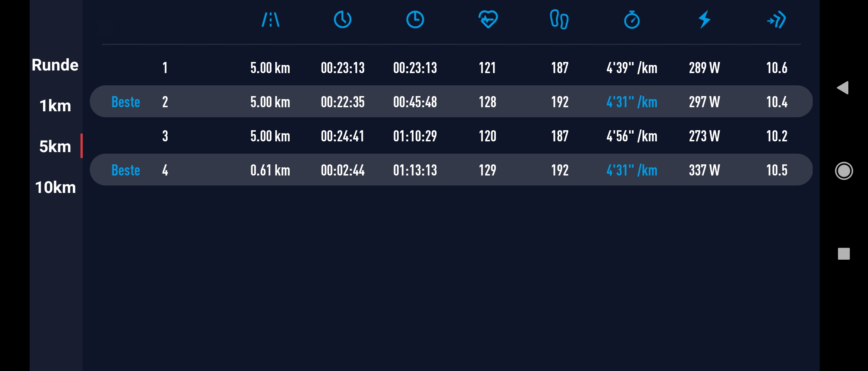Select lap 4 row with 0.61 km
The height and width of the screenshot is (371, 868).
[x=451, y=170]
